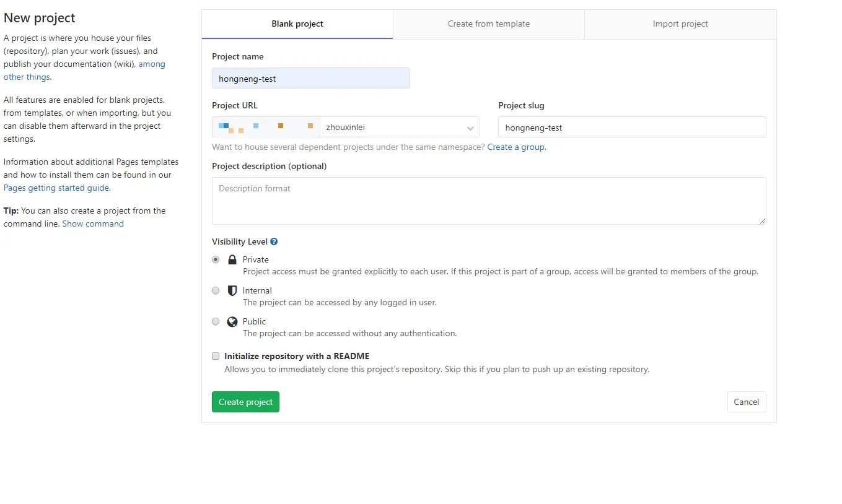Click the Visibility Level help question-mark icon
842x504 pixels.
point(274,242)
